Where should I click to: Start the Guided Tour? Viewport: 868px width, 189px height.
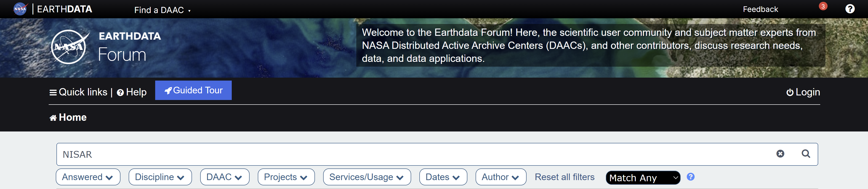coord(193,90)
